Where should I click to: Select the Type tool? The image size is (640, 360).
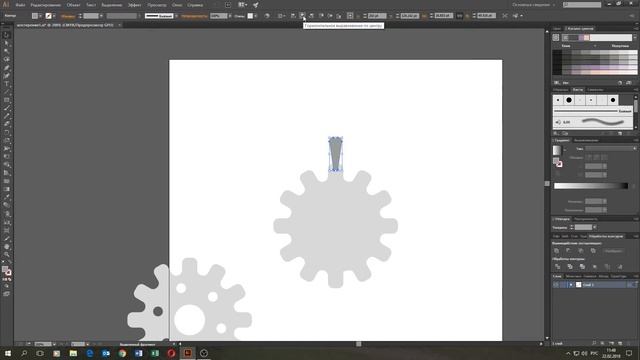click(x=7, y=84)
